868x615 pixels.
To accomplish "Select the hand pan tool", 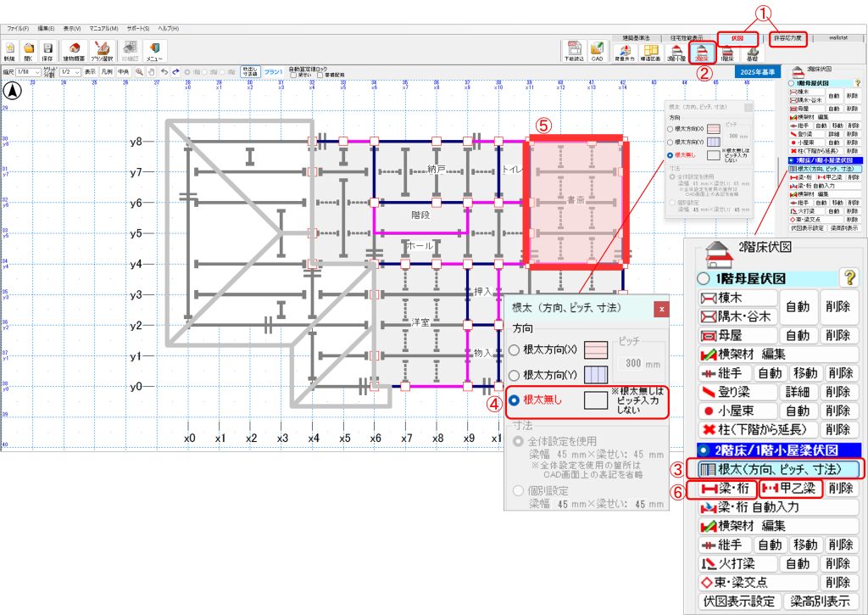I will (x=151, y=72).
